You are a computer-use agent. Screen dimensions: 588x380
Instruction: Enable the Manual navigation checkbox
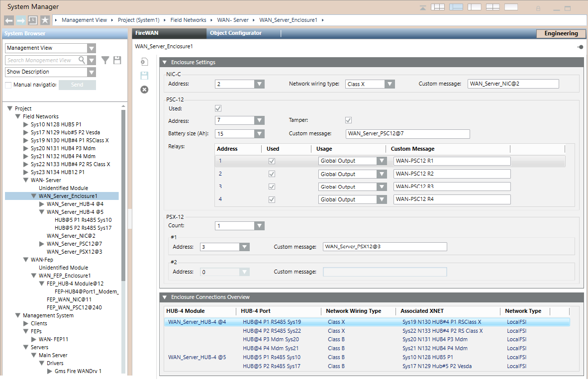pyautogui.click(x=8, y=85)
